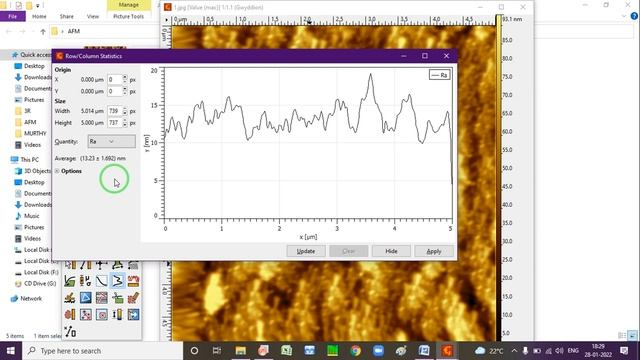Select the Color Range tool with vertical arrow
The image size is (640, 360).
117,315
